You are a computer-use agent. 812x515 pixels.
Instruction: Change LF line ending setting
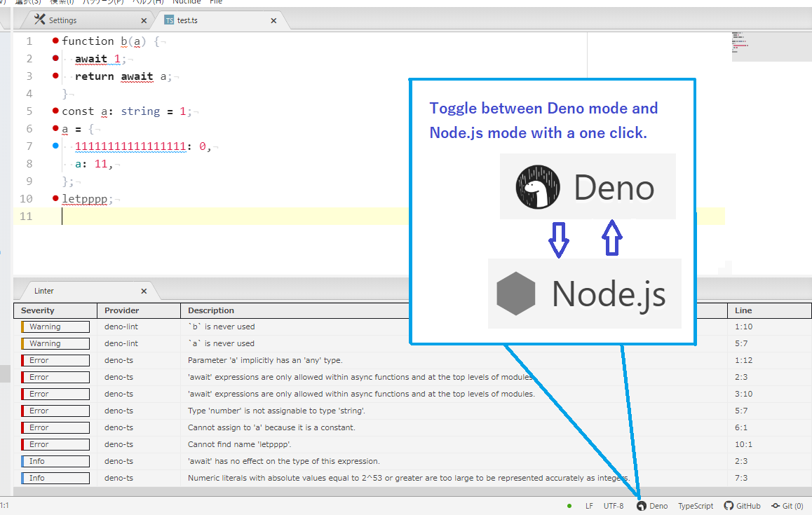(589, 506)
